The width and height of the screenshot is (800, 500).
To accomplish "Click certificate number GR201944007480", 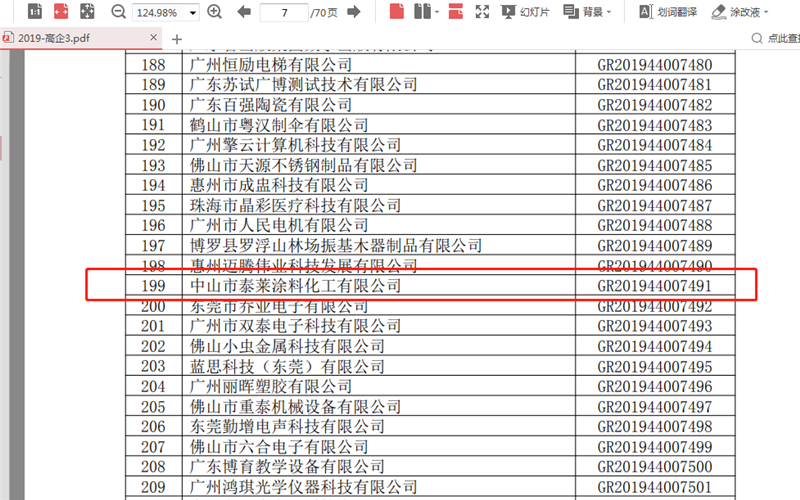I will tap(655, 65).
